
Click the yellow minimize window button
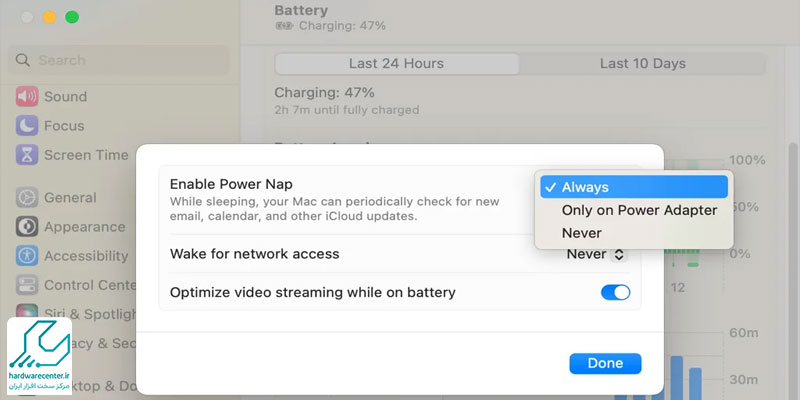point(49,17)
